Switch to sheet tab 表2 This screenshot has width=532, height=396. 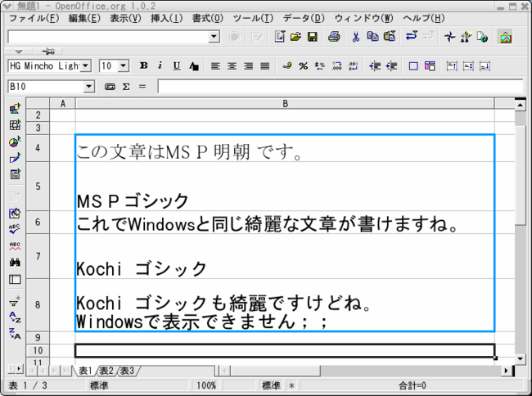(106, 371)
